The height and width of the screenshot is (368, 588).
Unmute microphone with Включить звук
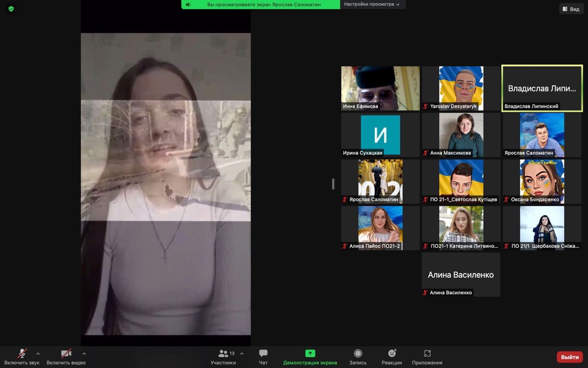coord(22,356)
